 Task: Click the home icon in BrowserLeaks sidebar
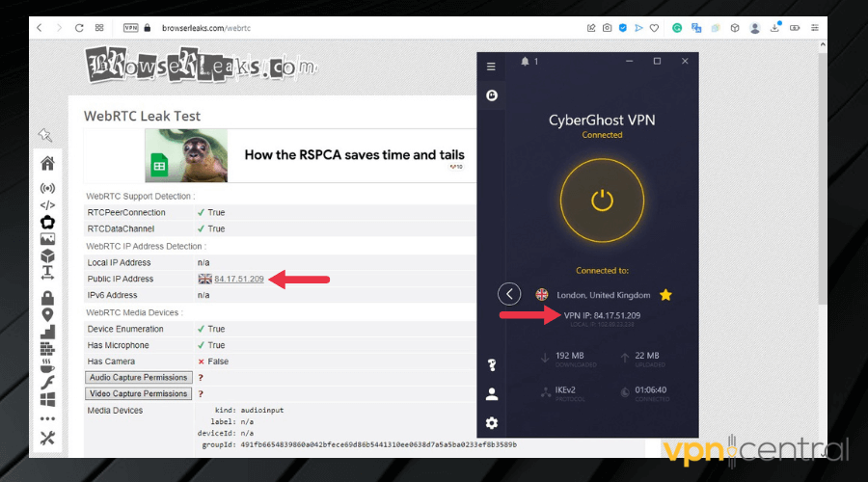tap(47, 163)
